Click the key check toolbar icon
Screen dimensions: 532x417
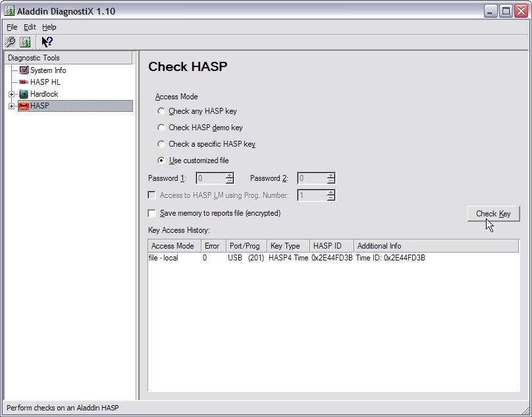pyautogui.click(x=10, y=42)
